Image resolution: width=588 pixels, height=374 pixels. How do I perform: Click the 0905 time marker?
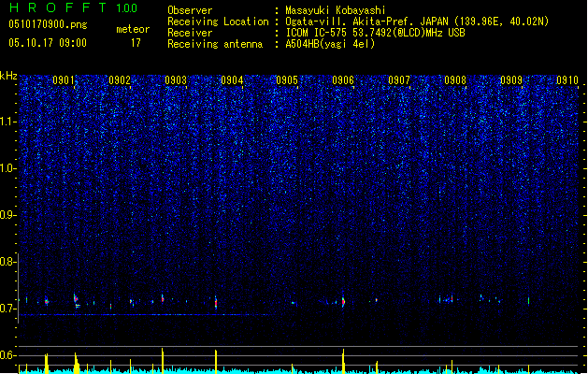click(x=287, y=80)
